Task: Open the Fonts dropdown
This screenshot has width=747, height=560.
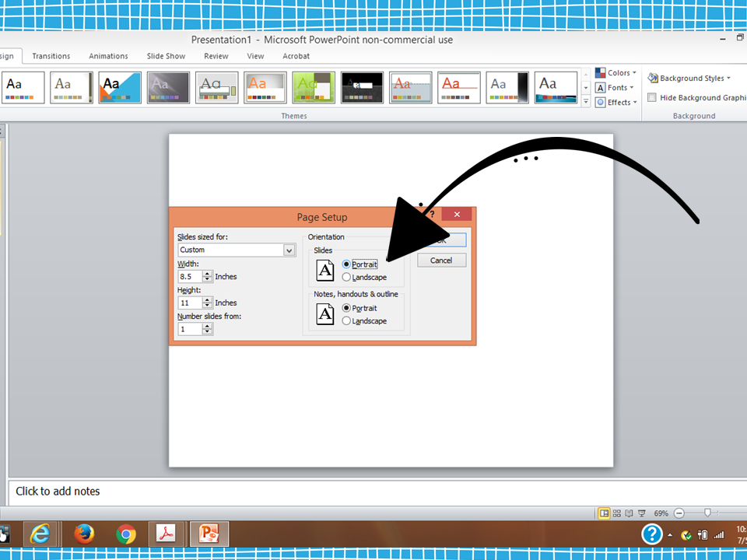Action: coord(615,88)
